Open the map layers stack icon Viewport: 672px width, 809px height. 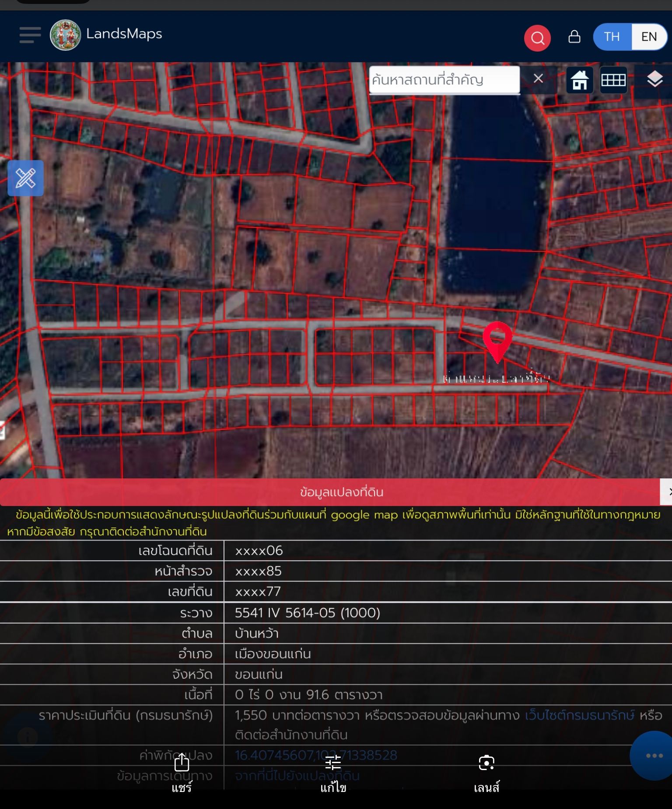click(x=654, y=80)
